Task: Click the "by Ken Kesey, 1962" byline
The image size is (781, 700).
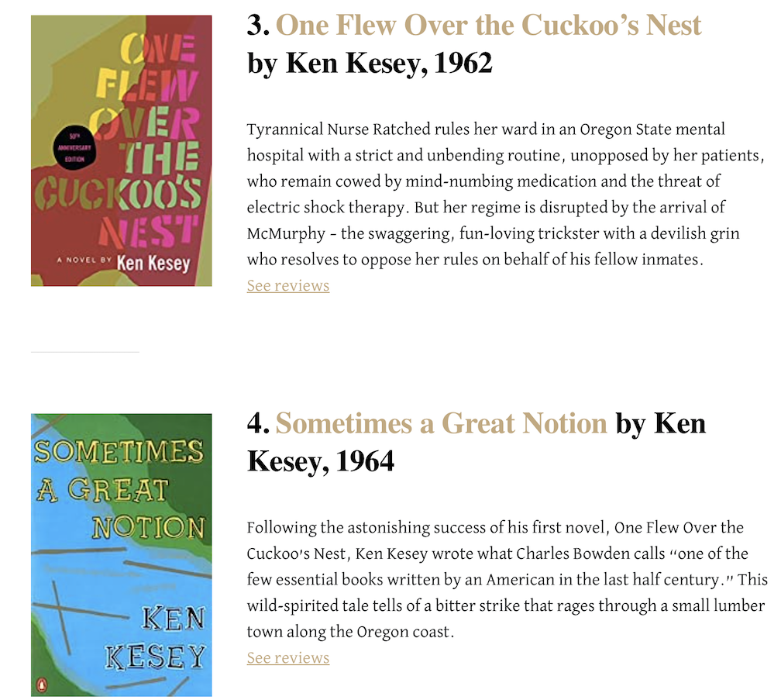Action: click(x=370, y=64)
